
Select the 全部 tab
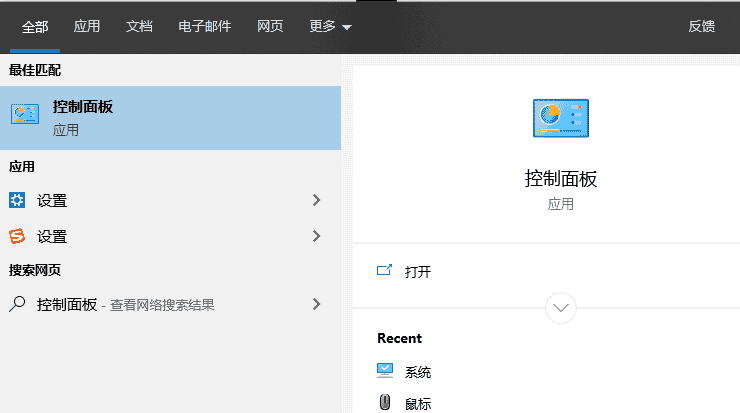35,27
